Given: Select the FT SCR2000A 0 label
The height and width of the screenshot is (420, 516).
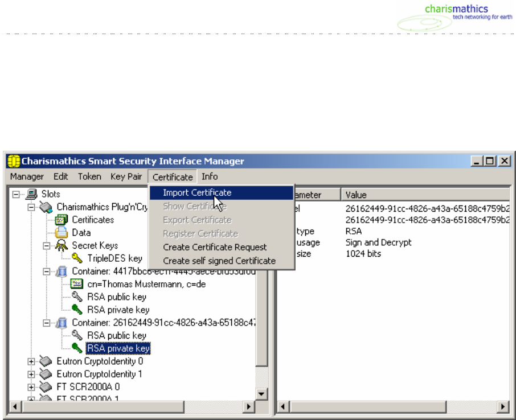Looking at the screenshot, I should pyautogui.click(x=88, y=387).
